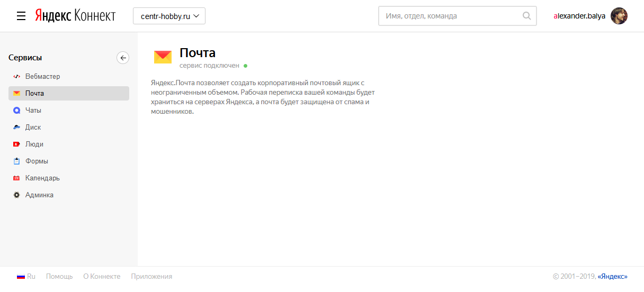
Task: Click the Формы clipboard icon
Action: click(16, 161)
